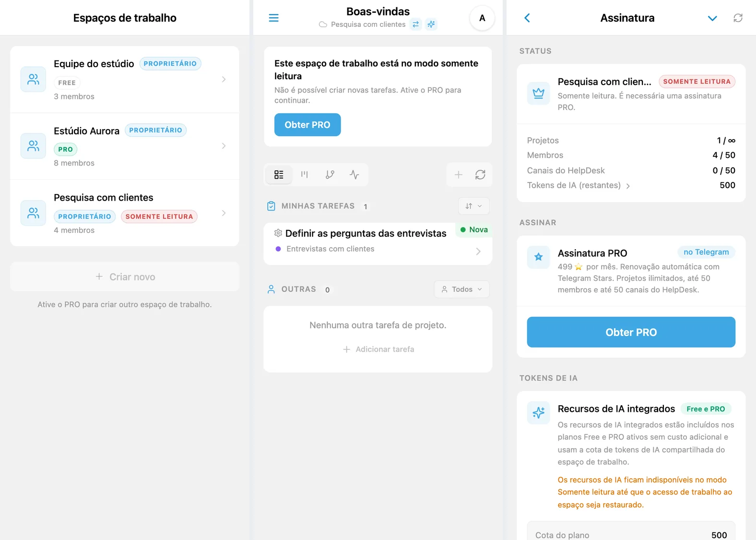Click the Equipe do estúdio group icon
This screenshot has width=756, height=540.
(x=33, y=79)
